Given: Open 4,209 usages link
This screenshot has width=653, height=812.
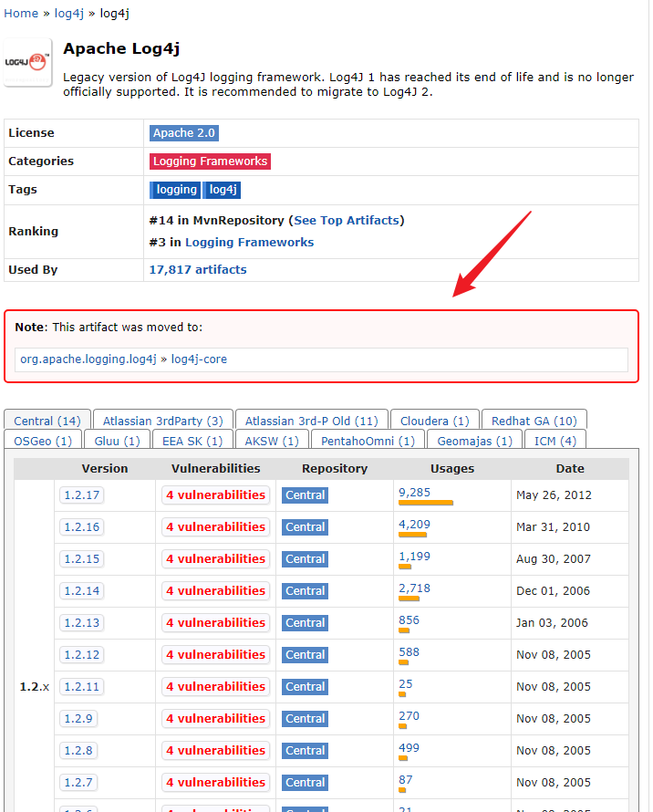Looking at the screenshot, I should pos(414,525).
